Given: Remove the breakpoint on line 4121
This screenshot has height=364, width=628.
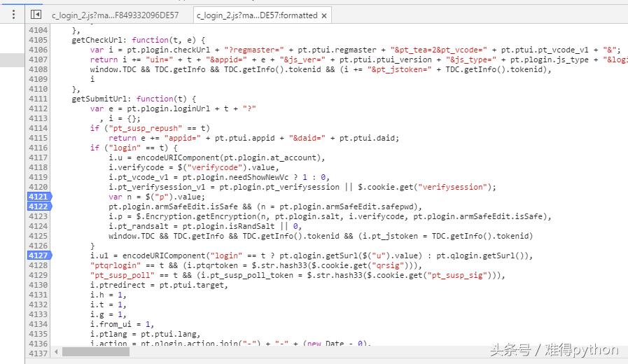Looking at the screenshot, I should (x=38, y=197).
